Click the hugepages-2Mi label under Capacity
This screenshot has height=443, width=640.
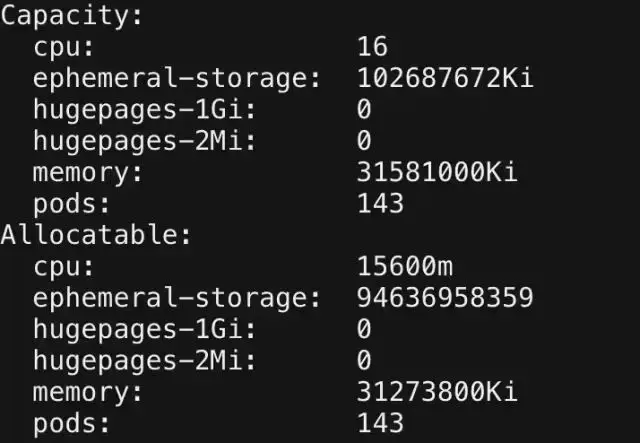pyautogui.click(x=144, y=142)
